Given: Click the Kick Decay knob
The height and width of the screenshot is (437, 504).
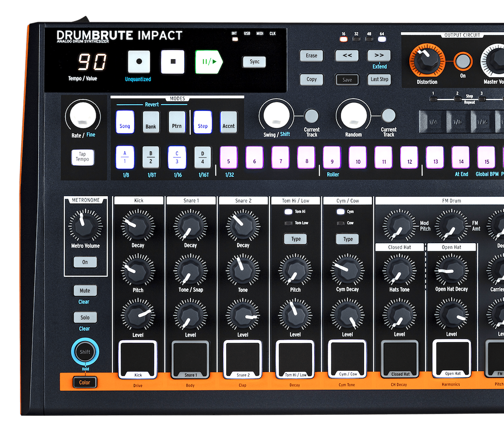Looking at the screenshot, I should pos(138,226).
